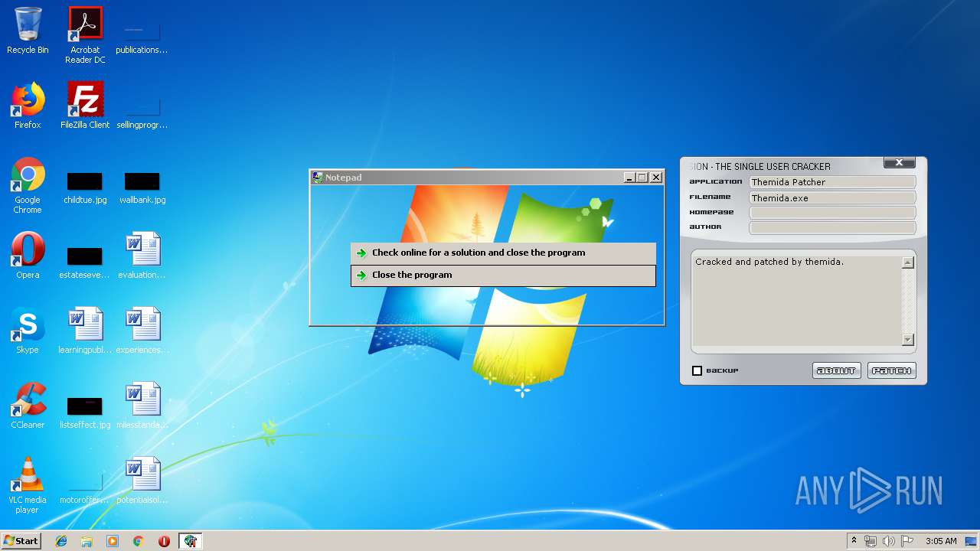Show hidden system tray icons arrow
The image size is (980, 551).
[854, 541]
